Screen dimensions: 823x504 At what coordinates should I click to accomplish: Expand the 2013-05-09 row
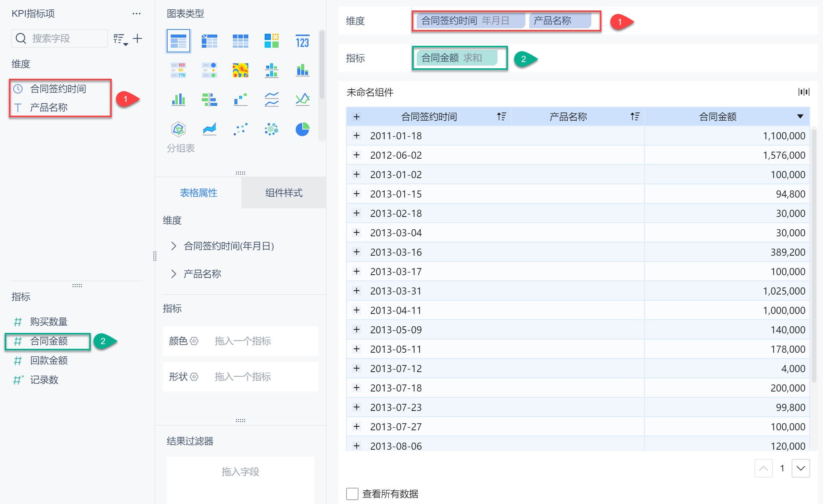coord(357,330)
